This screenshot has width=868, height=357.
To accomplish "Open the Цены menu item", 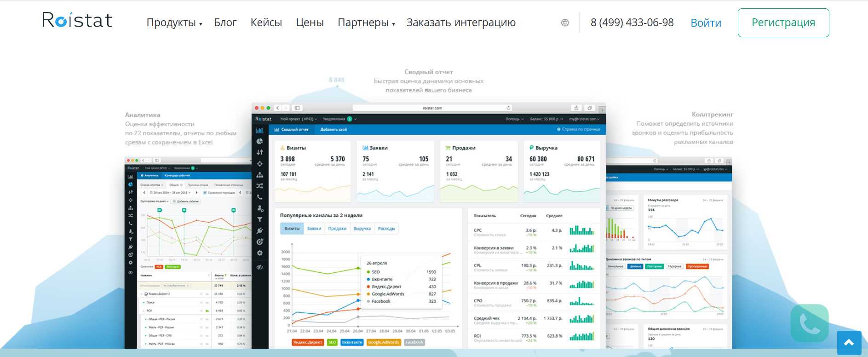I will click(x=310, y=23).
